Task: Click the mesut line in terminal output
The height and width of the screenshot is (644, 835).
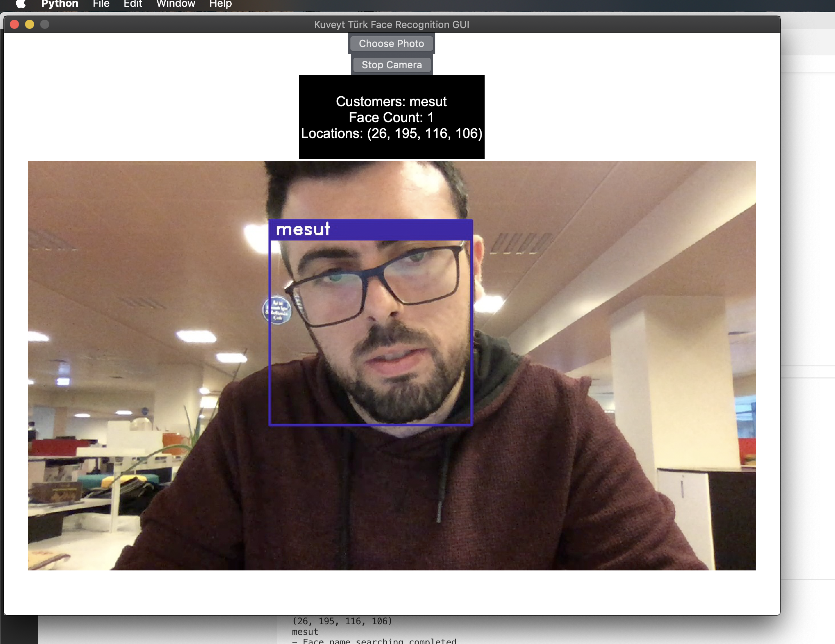Action: click(305, 632)
